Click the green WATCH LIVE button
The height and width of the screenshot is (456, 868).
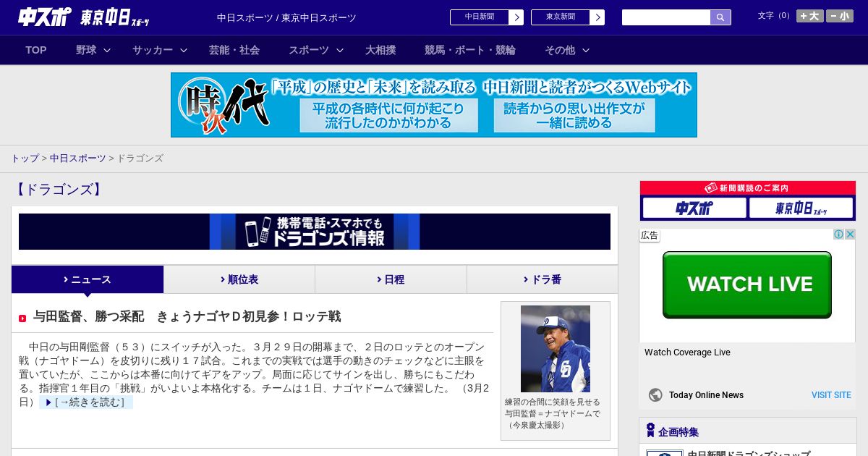[x=747, y=284]
